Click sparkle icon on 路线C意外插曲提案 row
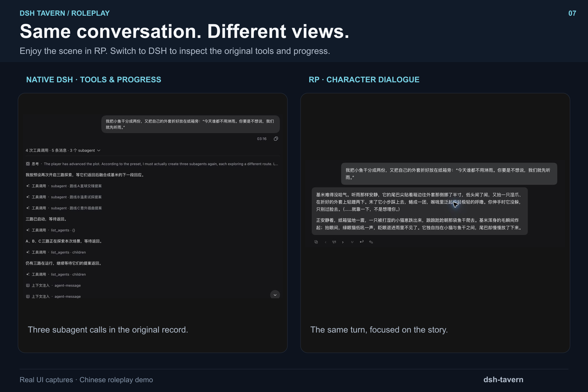This screenshot has width=588, height=392. pyautogui.click(x=28, y=208)
